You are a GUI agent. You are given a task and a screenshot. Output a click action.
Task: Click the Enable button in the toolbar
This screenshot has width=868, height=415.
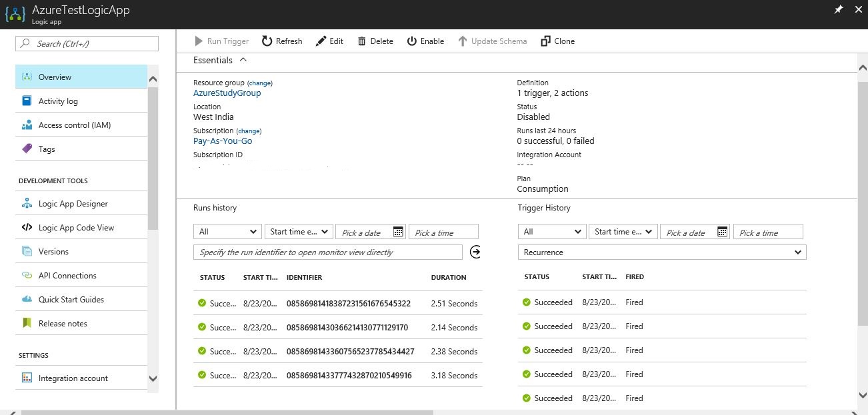(x=426, y=41)
